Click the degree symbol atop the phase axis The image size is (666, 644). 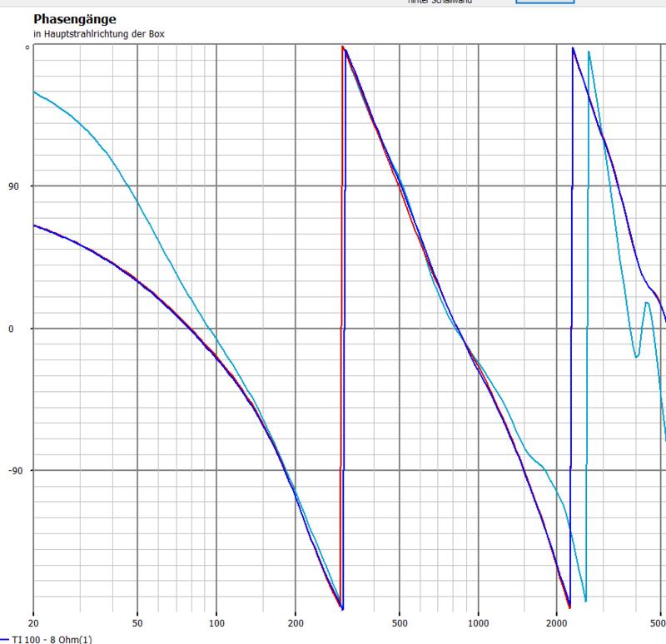click(x=27, y=47)
